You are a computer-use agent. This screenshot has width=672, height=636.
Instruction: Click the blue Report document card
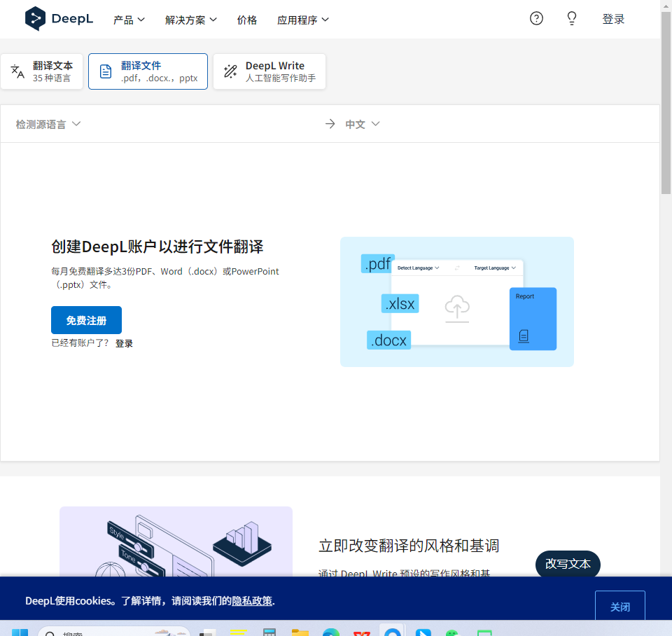(x=533, y=319)
